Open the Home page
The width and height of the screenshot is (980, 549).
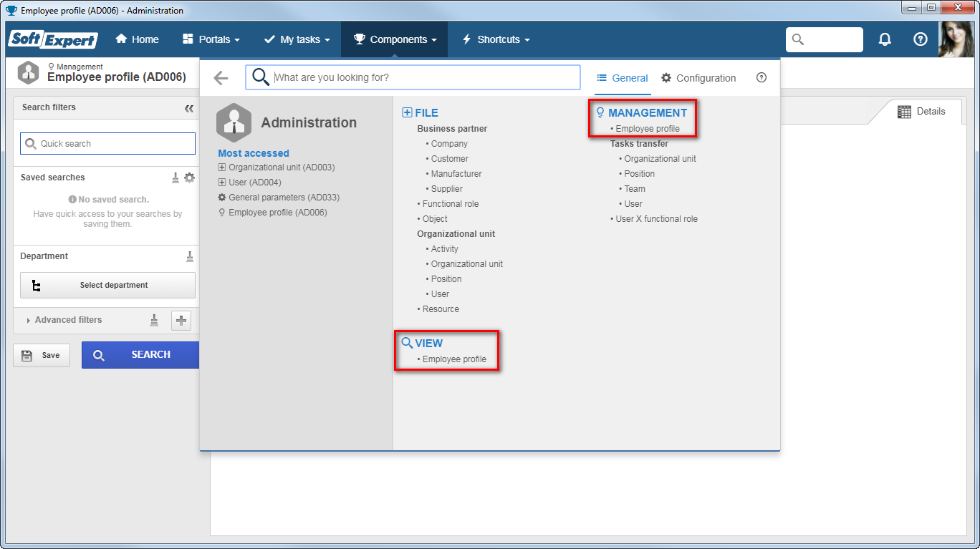[x=137, y=39]
